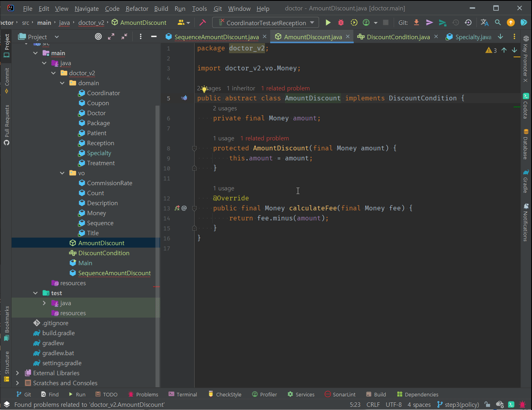532x410 pixels.
Task: Open Search Everywhere magnifier icon
Action: [x=498, y=23]
